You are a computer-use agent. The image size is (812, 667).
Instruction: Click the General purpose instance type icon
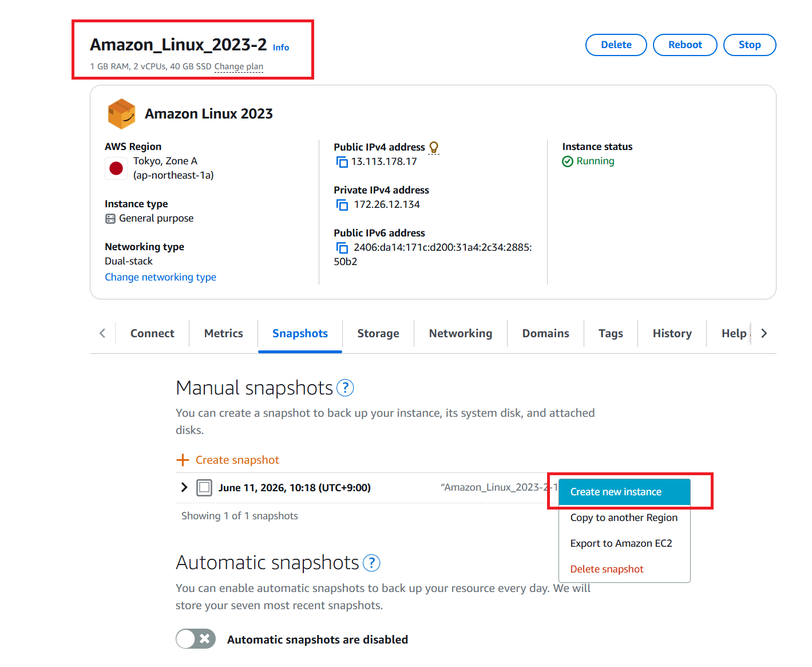pyautogui.click(x=110, y=219)
